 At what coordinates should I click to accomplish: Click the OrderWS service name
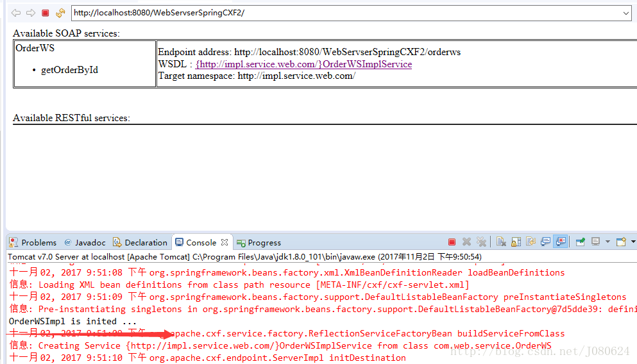click(35, 48)
